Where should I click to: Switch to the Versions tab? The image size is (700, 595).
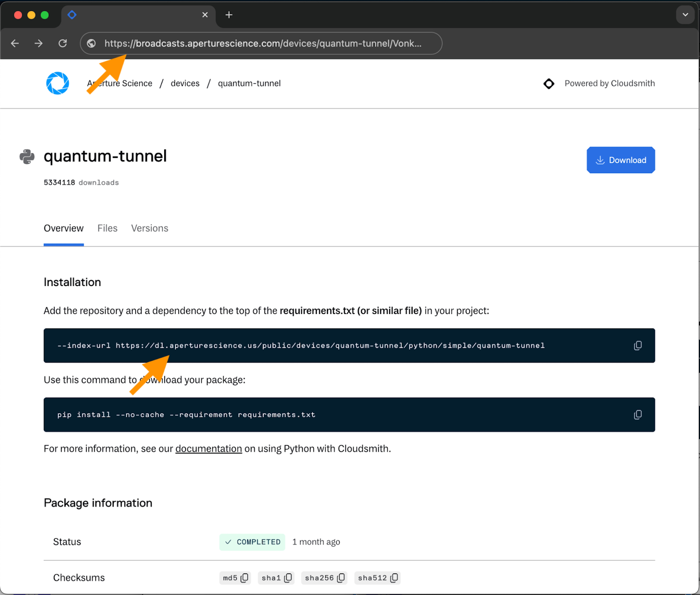tap(149, 228)
